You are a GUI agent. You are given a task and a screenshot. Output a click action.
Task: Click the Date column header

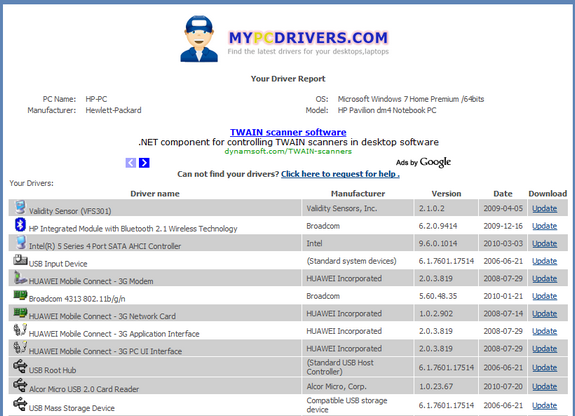click(x=503, y=194)
